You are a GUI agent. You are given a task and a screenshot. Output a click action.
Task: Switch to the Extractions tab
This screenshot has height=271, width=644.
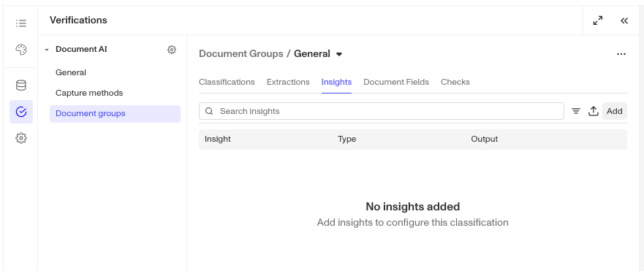click(288, 82)
